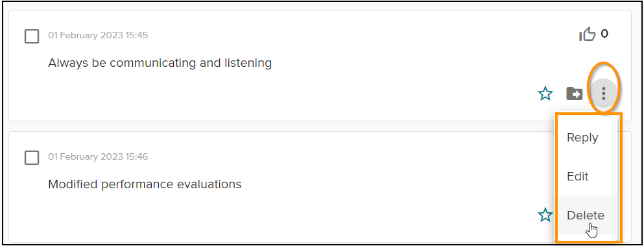Collapse the menu using the vertical ellipsis button
The image size is (644, 246).
(x=603, y=93)
